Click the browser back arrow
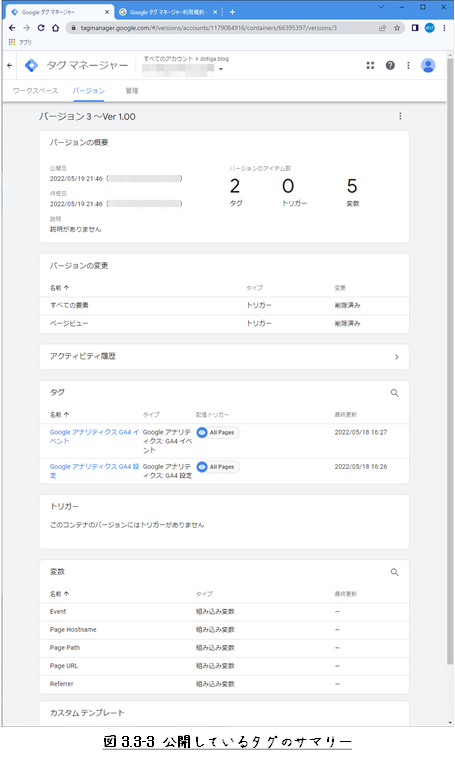The image size is (455, 768). point(12,28)
